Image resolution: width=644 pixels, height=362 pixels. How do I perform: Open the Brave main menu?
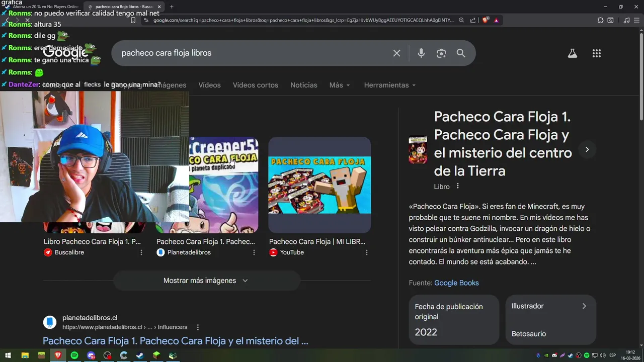(636, 20)
